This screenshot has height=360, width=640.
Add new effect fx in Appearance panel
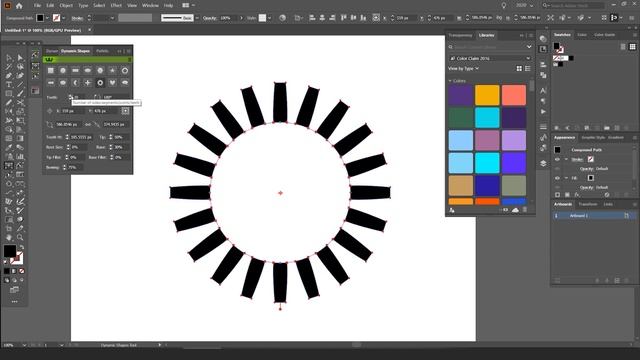[x=577, y=195]
